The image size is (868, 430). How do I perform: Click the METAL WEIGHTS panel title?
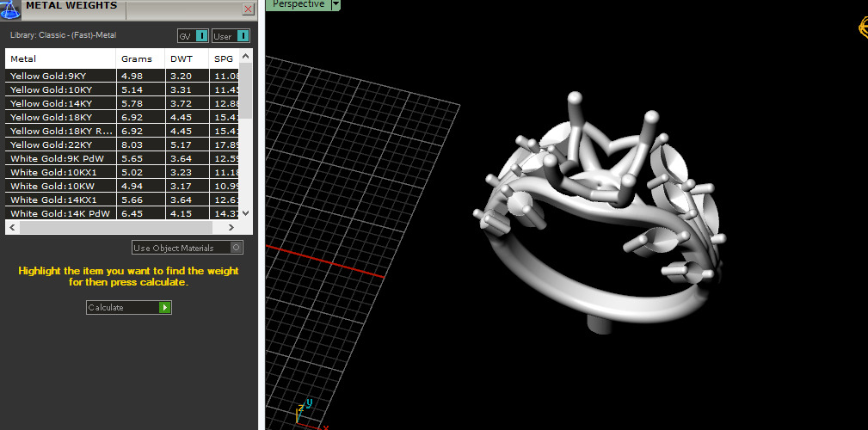click(72, 5)
